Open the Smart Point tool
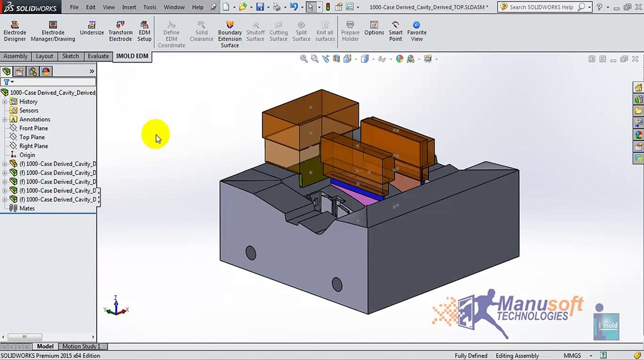The height and width of the screenshot is (360, 644). 395,31
